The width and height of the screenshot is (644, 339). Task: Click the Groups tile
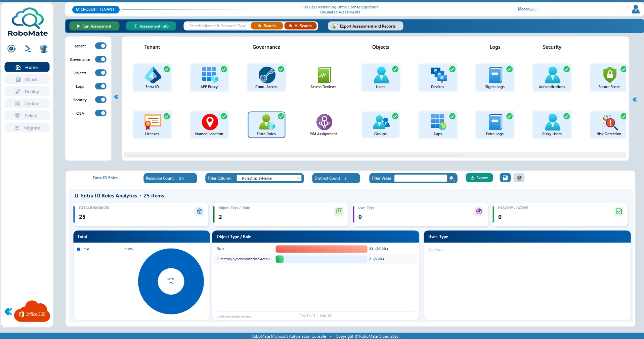tap(381, 125)
